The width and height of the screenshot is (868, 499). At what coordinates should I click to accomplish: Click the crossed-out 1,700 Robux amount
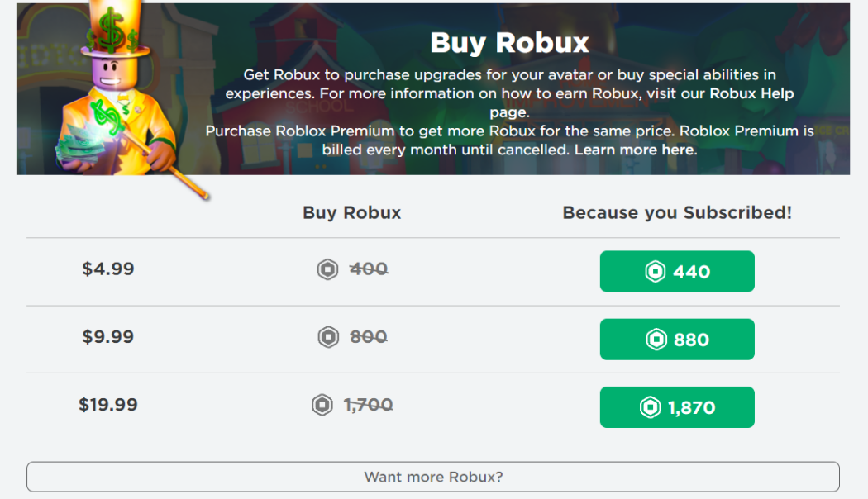tap(368, 405)
